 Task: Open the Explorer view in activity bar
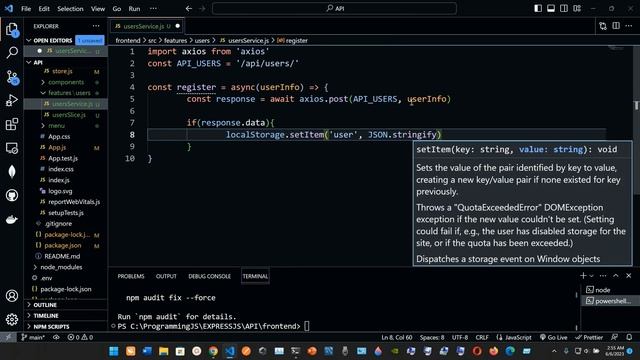(x=12, y=29)
